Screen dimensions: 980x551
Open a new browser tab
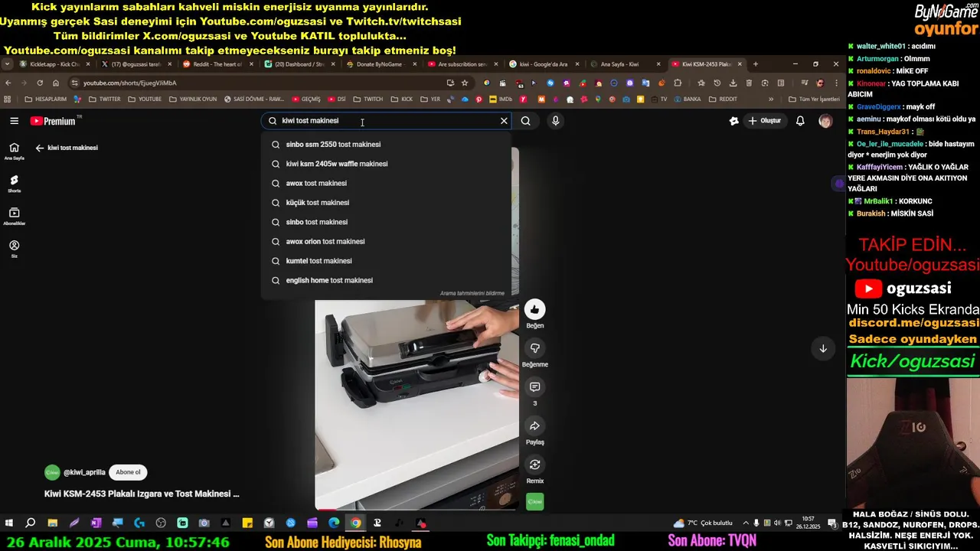756,64
